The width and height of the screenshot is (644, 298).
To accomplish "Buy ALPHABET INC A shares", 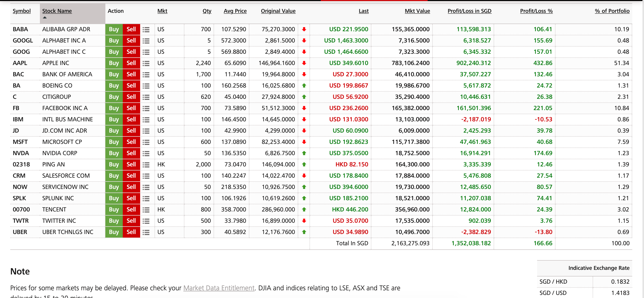I will pyautogui.click(x=114, y=41).
